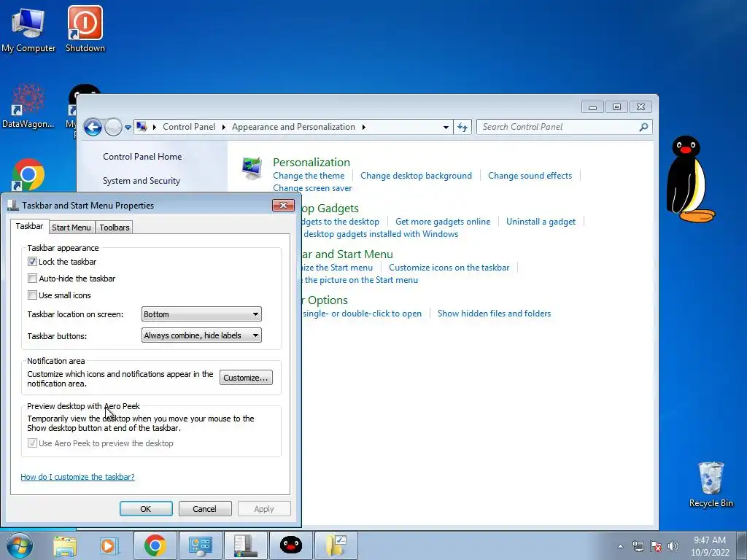Expand the arrow after Appearance and Personalization
This screenshot has width=747, height=560.
(x=363, y=127)
